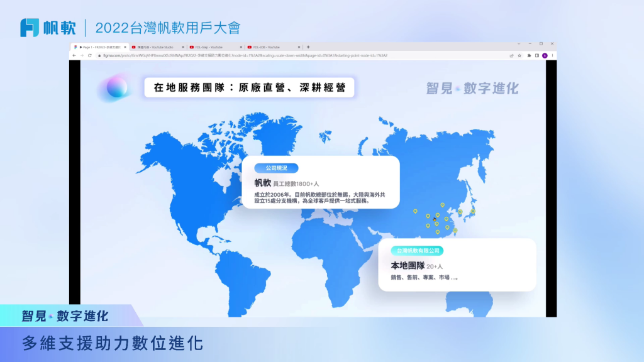Click the northernmost China map pin
644x362 pixels.
[x=442, y=205]
